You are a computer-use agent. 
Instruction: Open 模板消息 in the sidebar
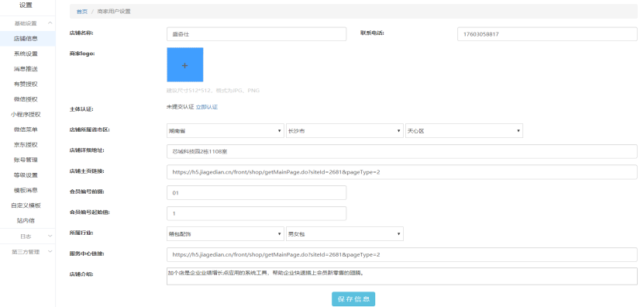pyautogui.click(x=26, y=190)
